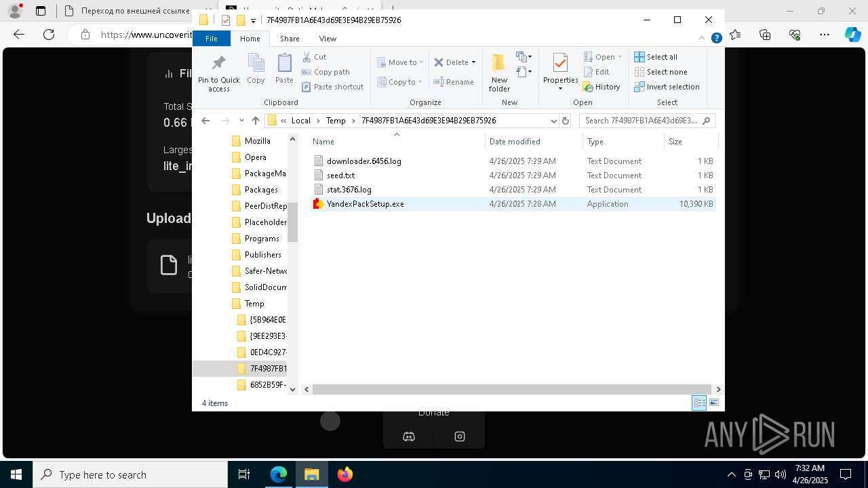Click Invert selection
Viewport: 868px width, 488px height.
[x=667, y=87]
